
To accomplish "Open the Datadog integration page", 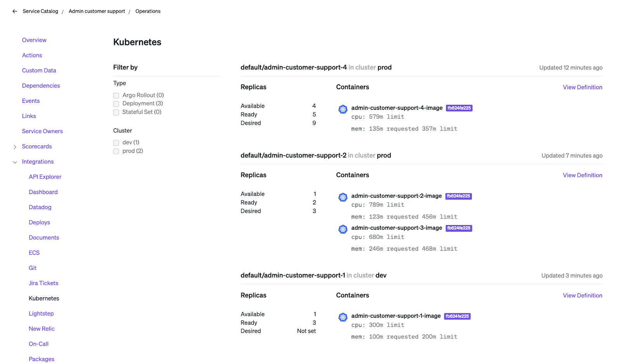I will [40, 207].
